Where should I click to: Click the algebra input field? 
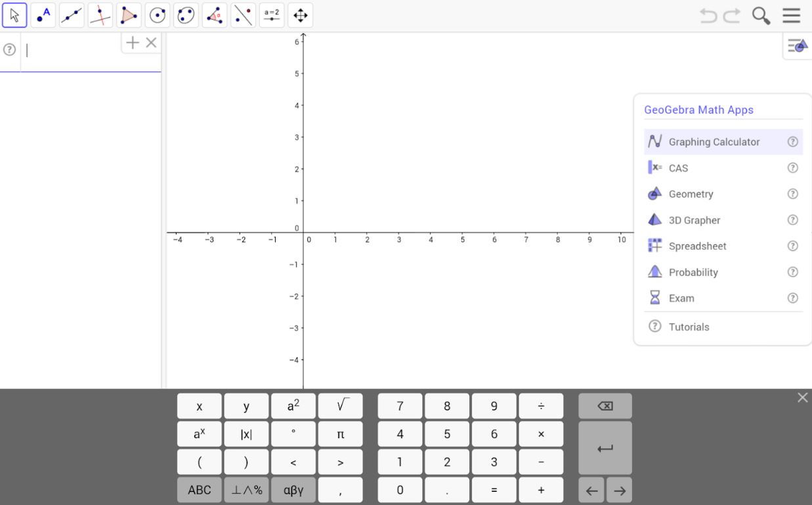pos(72,51)
